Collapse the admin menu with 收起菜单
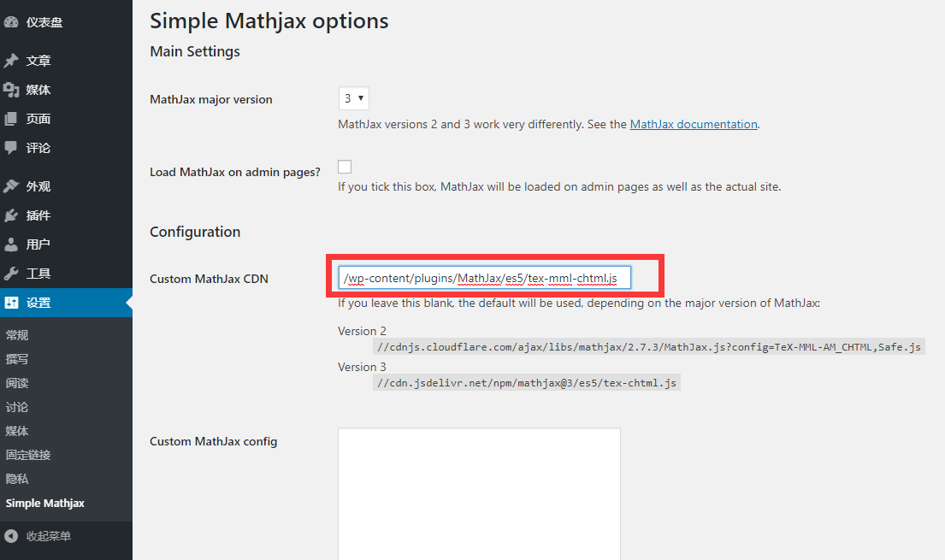945x560 pixels. [48, 536]
